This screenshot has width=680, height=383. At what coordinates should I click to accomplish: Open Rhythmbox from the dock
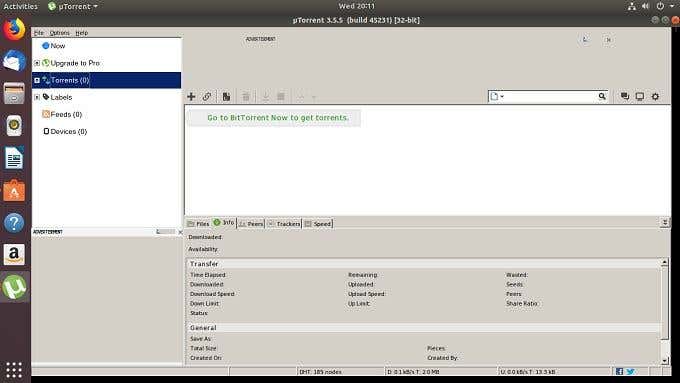coord(14,126)
